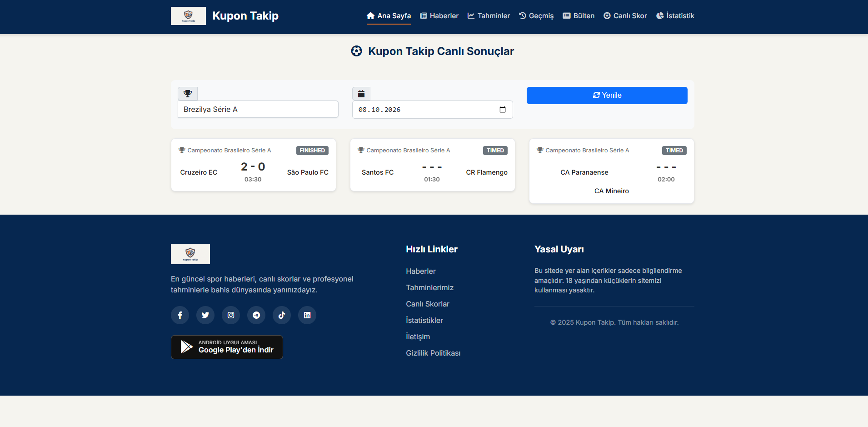Download via Google Play'den İndir button
The width and height of the screenshot is (868, 427).
point(227,347)
